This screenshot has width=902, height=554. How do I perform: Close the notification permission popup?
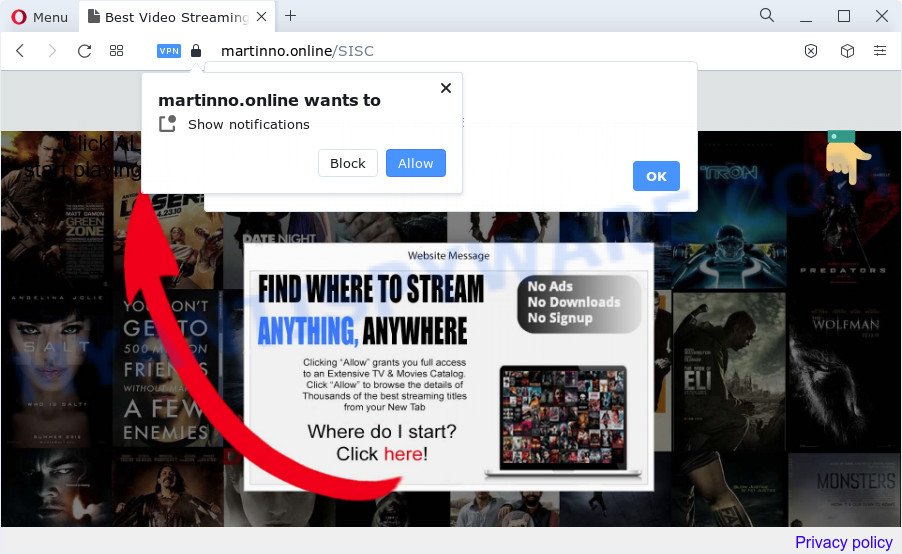[x=446, y=88]
